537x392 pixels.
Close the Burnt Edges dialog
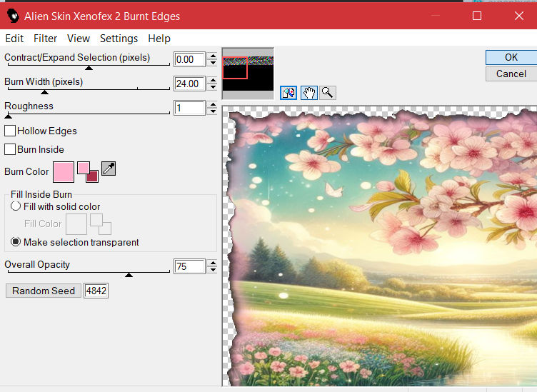pyautogui.click(x=519, y=16)
